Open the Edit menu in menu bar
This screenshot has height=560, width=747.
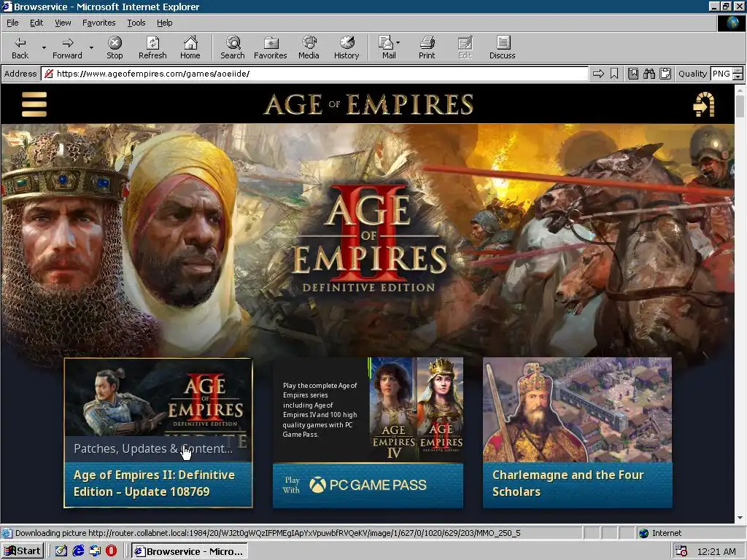pos(36,23)
